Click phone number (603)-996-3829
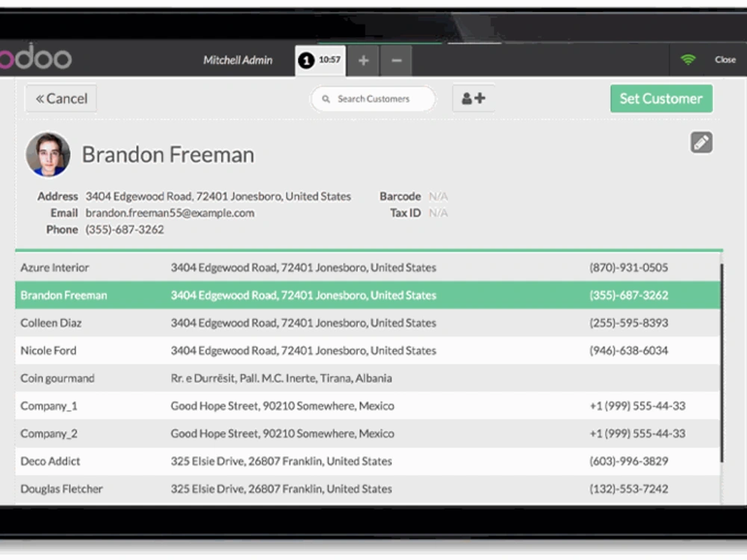The width and height of the screenshot is (747, 560). pos(628,461)
